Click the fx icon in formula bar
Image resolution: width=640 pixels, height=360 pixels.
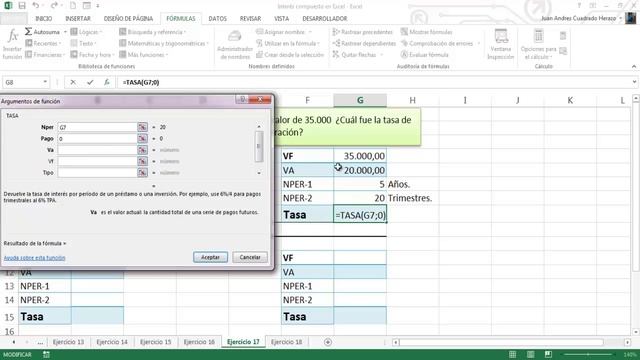pos(107,82)
